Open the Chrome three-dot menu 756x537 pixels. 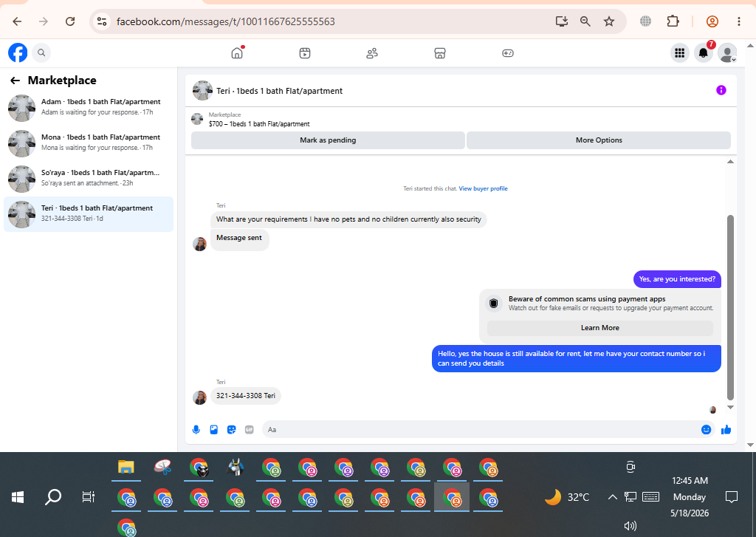click(x=738, y=21)
